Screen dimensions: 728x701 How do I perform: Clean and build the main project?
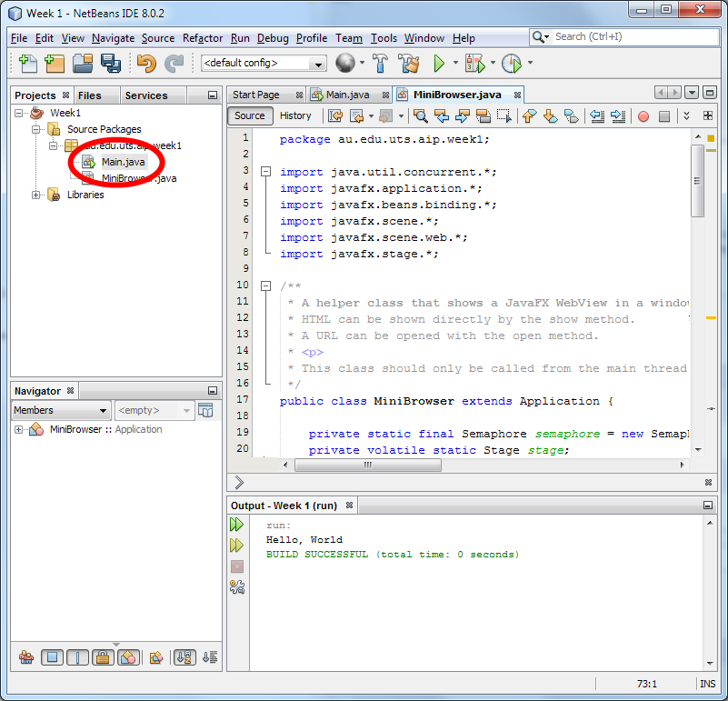click(x=408, y=63)
